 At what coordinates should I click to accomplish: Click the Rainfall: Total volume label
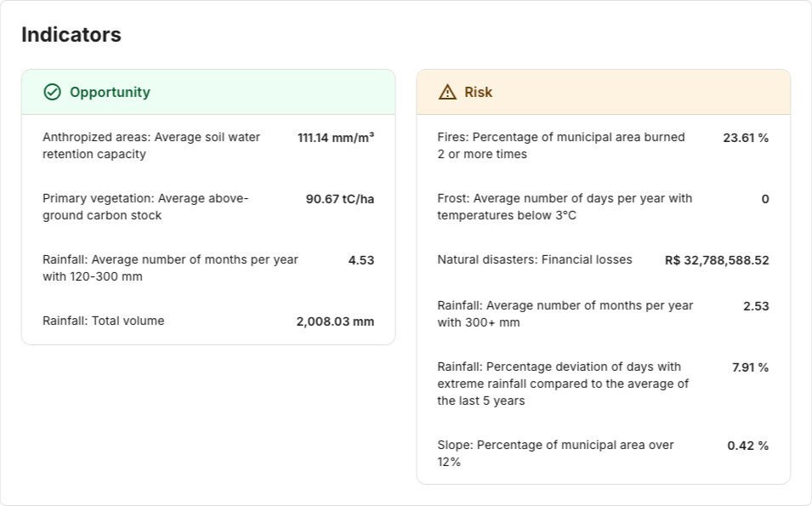[x=104, y=321]
